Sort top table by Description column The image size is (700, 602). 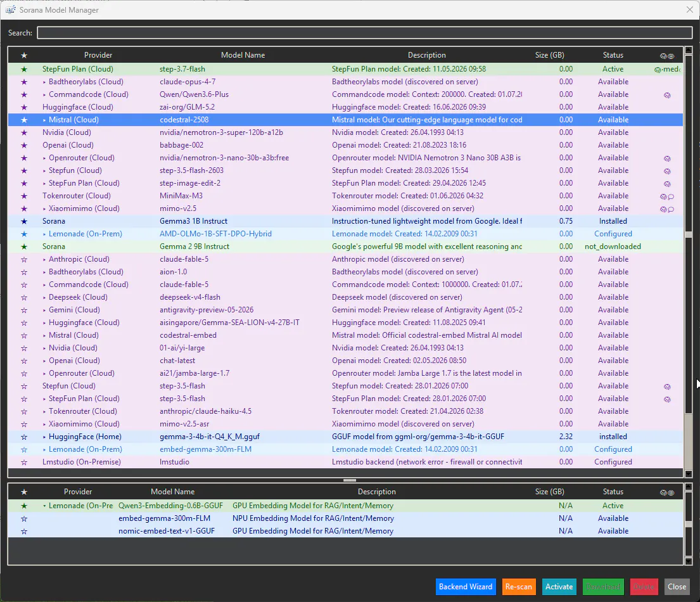(426, 55)
